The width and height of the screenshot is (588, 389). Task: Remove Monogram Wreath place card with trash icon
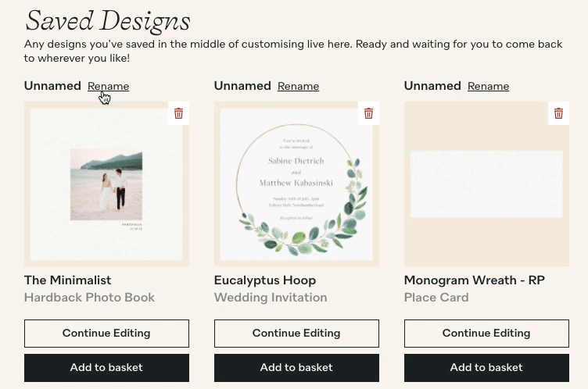[558, 113]
